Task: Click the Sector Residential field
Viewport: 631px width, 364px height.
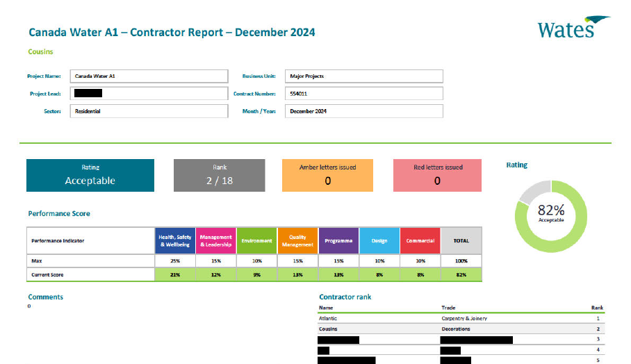Action: [x=149, y=111]
